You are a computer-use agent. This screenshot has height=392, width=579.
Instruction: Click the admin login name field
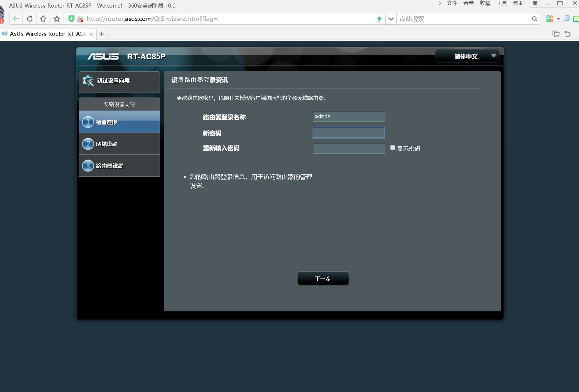click(349, 116)
